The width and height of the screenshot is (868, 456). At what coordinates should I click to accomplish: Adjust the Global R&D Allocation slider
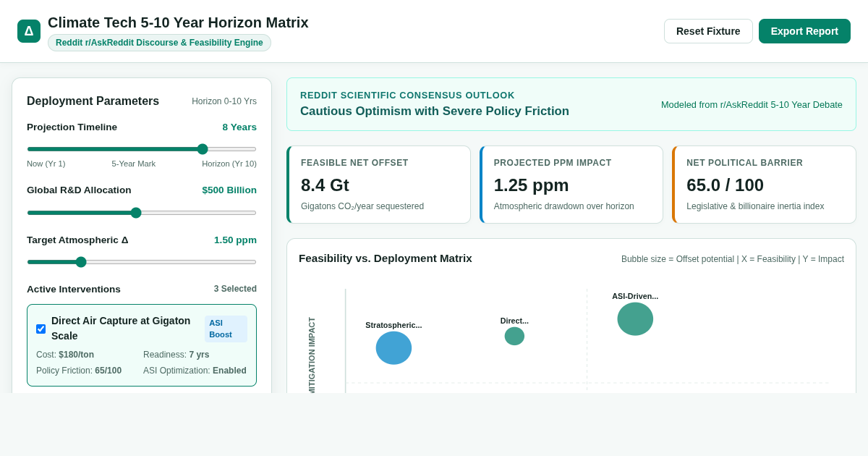[x=142, y=213]
